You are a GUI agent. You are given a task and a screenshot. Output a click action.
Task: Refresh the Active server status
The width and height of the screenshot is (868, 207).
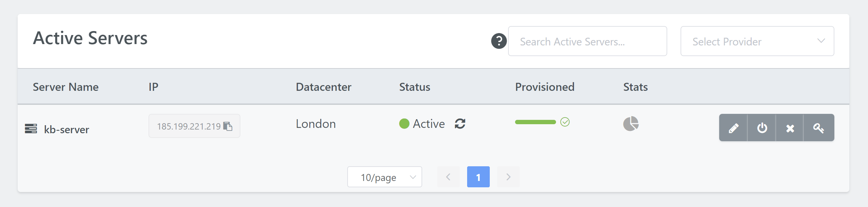pyautogui.click(x=460, y=124)
